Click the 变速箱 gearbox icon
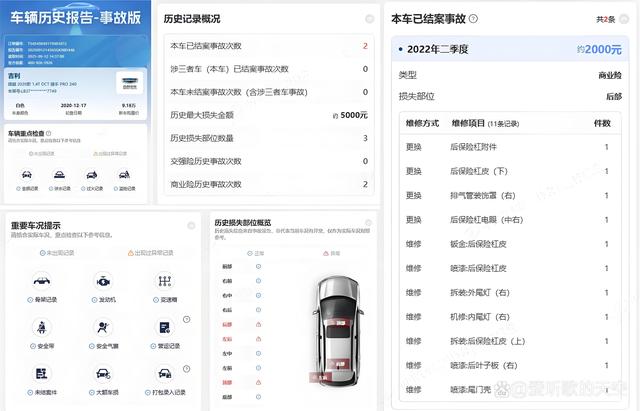Screen dimensions: 640x411 165,281
